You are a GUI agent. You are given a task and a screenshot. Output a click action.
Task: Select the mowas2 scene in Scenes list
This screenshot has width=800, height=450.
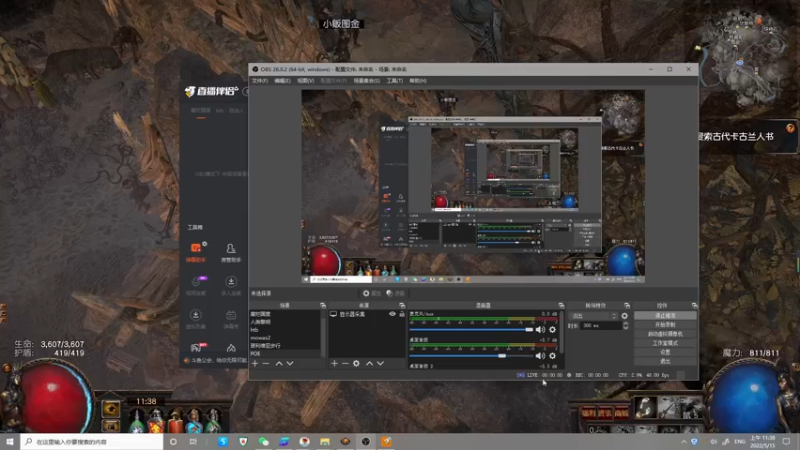point(285,338)
